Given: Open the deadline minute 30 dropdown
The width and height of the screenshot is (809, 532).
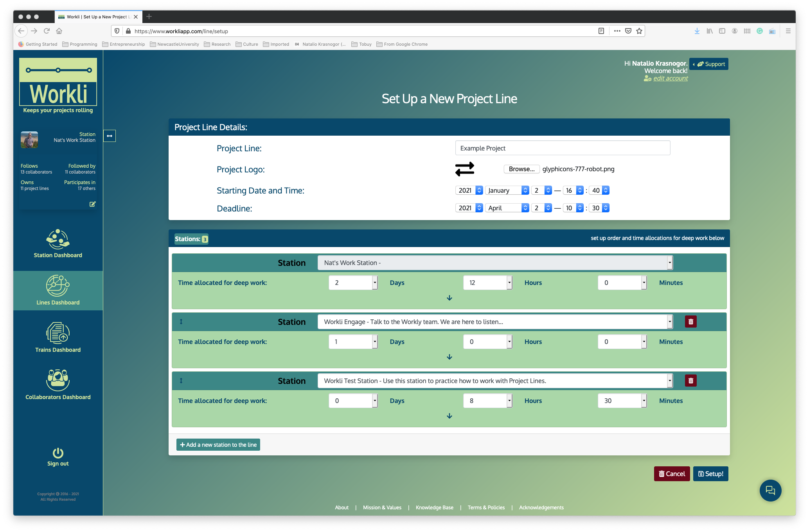Looking at the screenshot, I should 599,208.
